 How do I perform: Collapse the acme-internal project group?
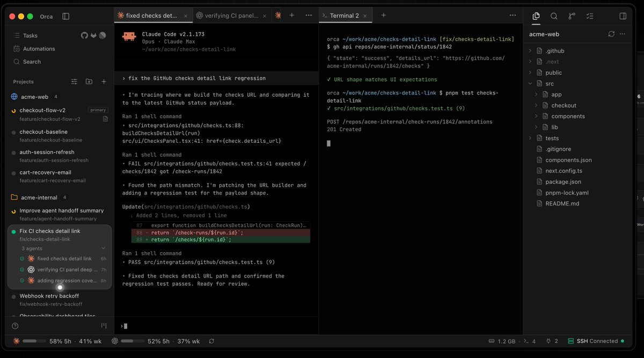click(x=39, y=198)
